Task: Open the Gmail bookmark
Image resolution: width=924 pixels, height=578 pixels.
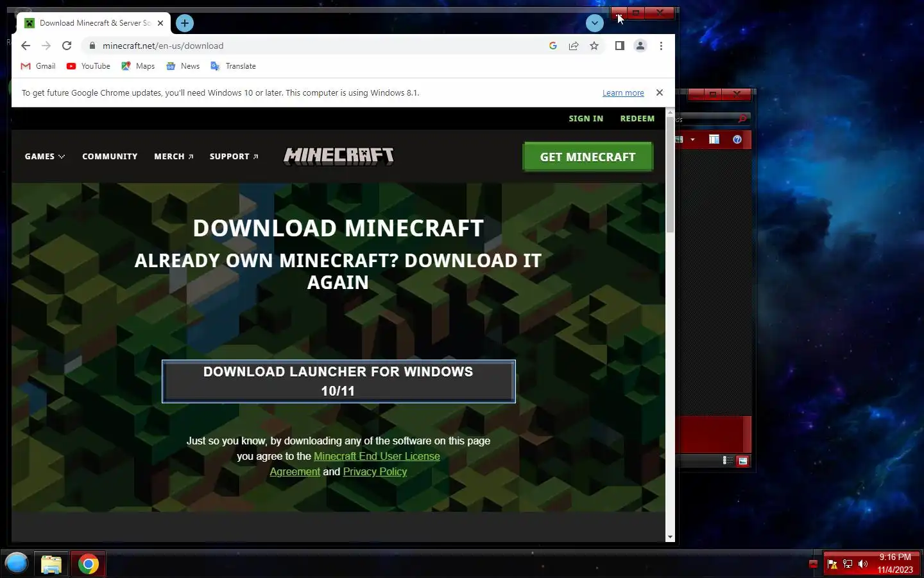Action: [38, 66]
